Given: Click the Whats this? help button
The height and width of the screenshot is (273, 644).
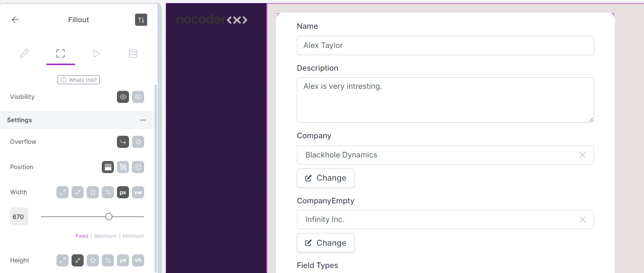Looking at the screenshot, I should (78, 80).
